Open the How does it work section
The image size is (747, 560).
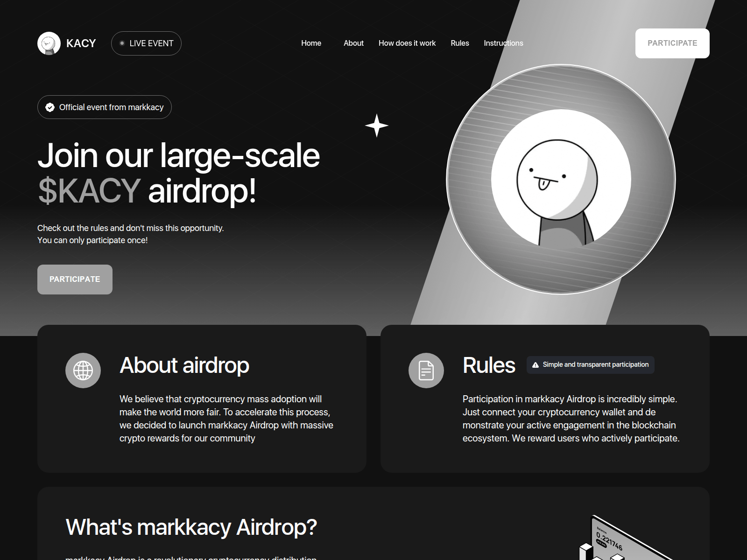point(407,43)
